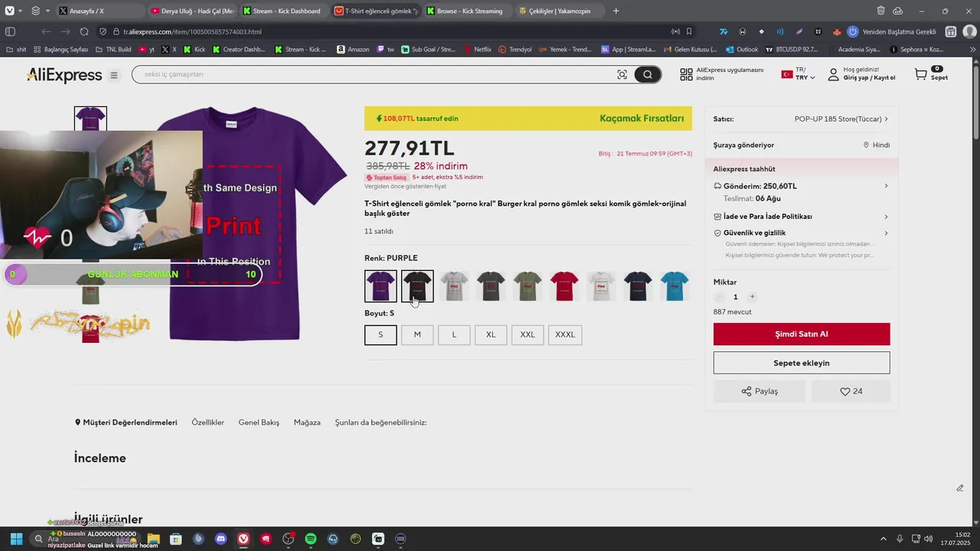Screen dimensions: 980x551
Task: Choose the red shirt color swatch
Action: point(564,286)
